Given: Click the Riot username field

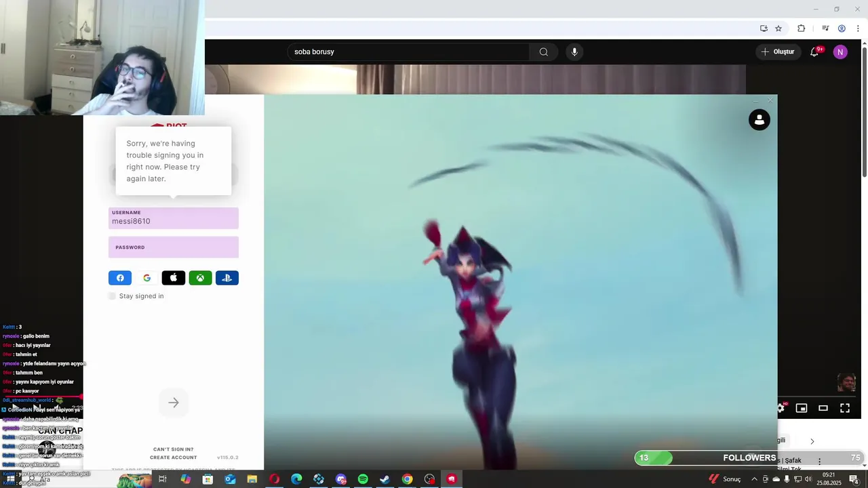Looking at the screenshot, I should pos(174,218).
